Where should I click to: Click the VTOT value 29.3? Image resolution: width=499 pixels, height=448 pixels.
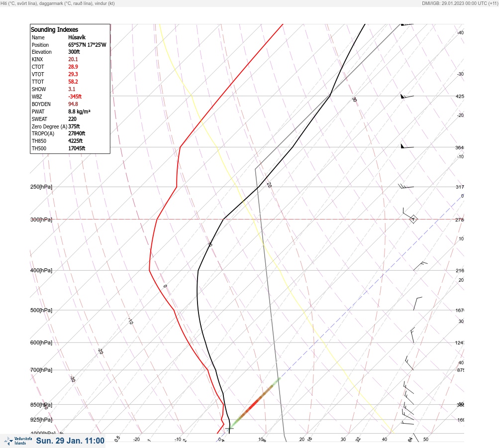(73, 74)
